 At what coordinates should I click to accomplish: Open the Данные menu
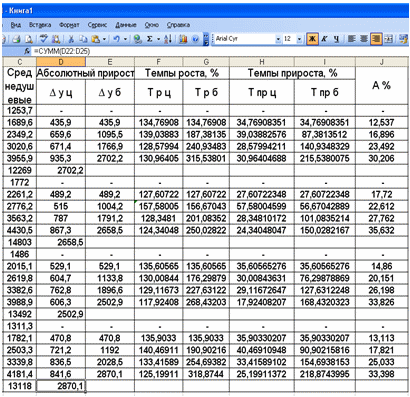pos(126,25)
